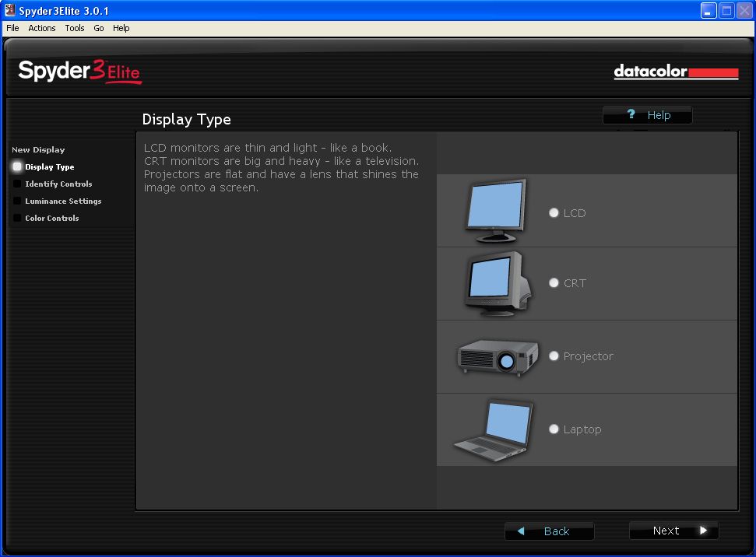Click the Help button text
The height and width of the screenshot is (557, 756).
pos(659,115)
